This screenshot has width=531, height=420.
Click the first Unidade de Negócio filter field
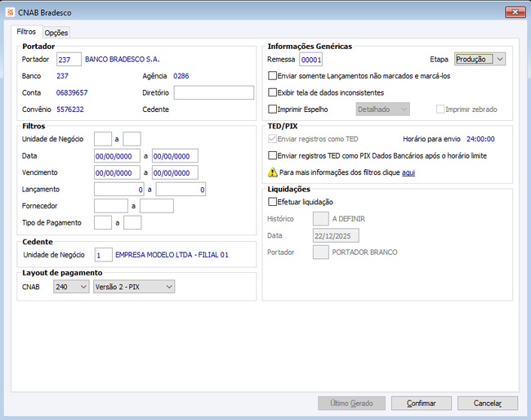[103, 139]
